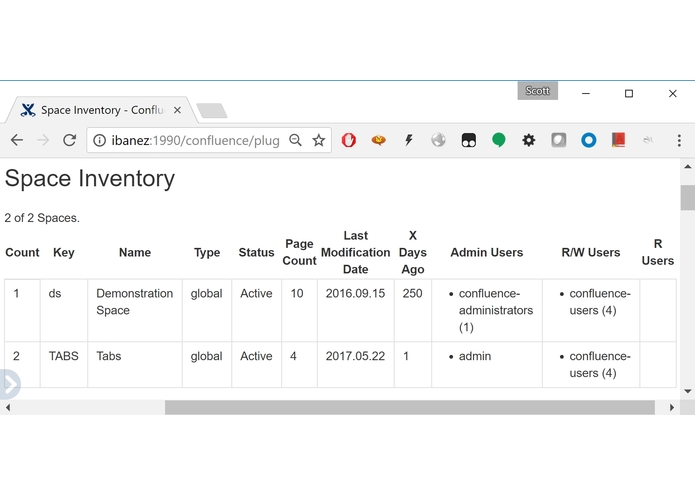This screenshot has height=494, width=695.
Task: Open the black mask-face extension icon
Action: [469, 140]
